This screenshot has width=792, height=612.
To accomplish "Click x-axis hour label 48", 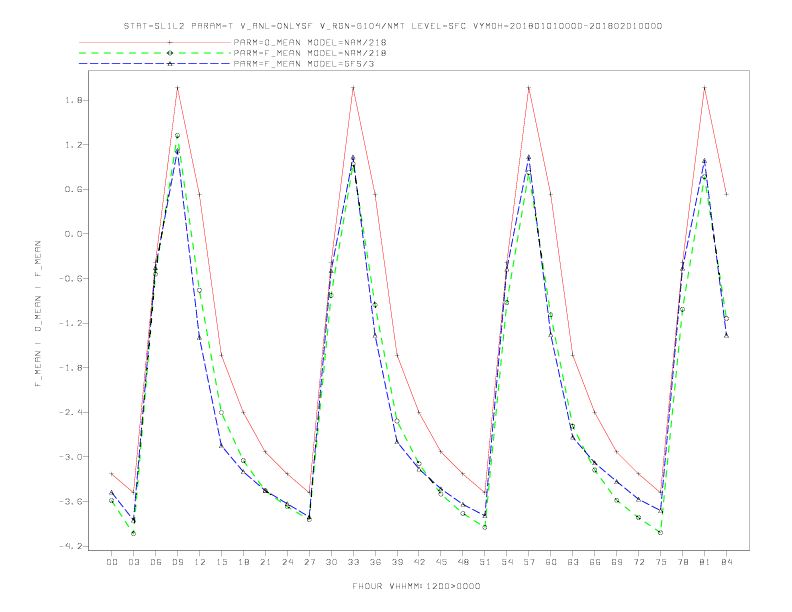I will tap(463, 562).
